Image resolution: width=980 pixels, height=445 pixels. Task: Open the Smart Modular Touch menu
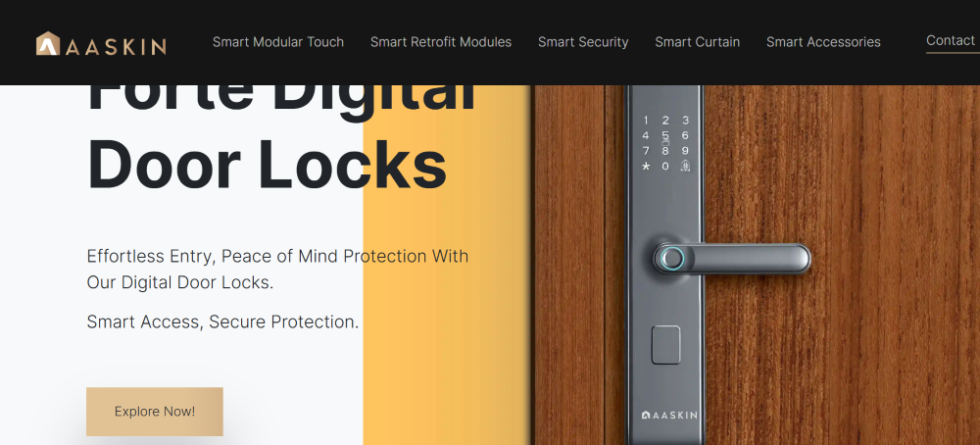click(x=278, y=42)
